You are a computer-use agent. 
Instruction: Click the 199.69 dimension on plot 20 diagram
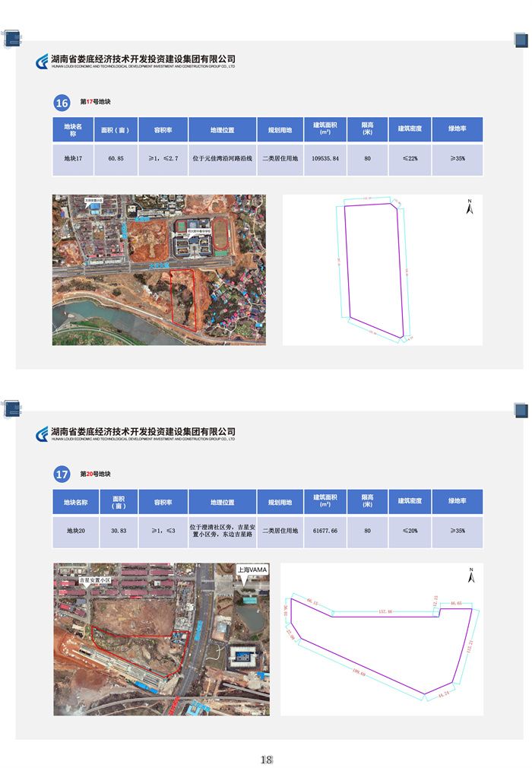[x=359, y=672]
